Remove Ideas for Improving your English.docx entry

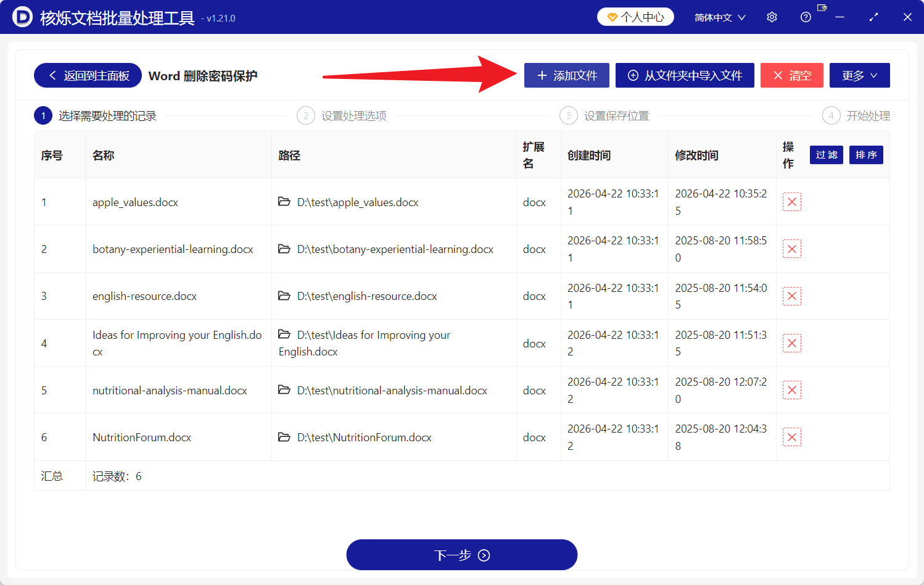pos(792,342)
